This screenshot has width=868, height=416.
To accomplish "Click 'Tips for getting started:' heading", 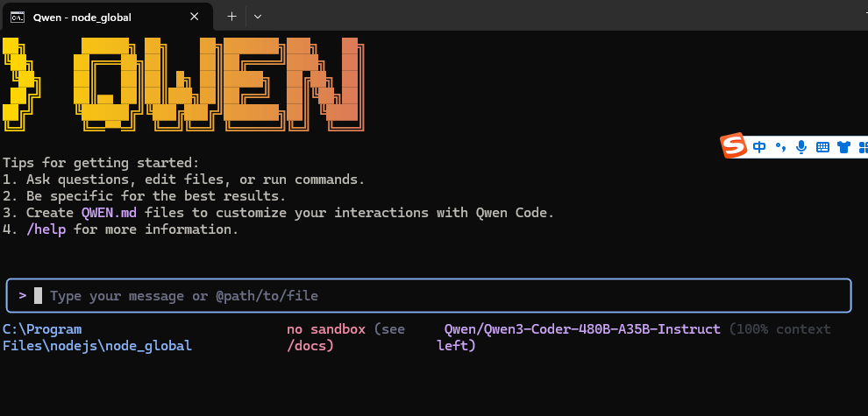I will click(x=101, y=163).
